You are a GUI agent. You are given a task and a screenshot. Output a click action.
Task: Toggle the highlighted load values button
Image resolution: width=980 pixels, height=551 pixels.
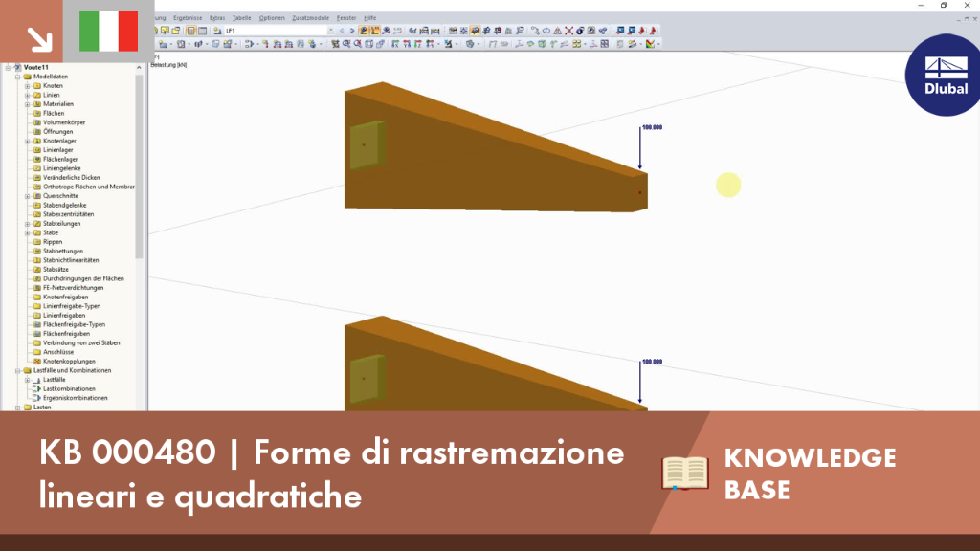tap(375, 31)
